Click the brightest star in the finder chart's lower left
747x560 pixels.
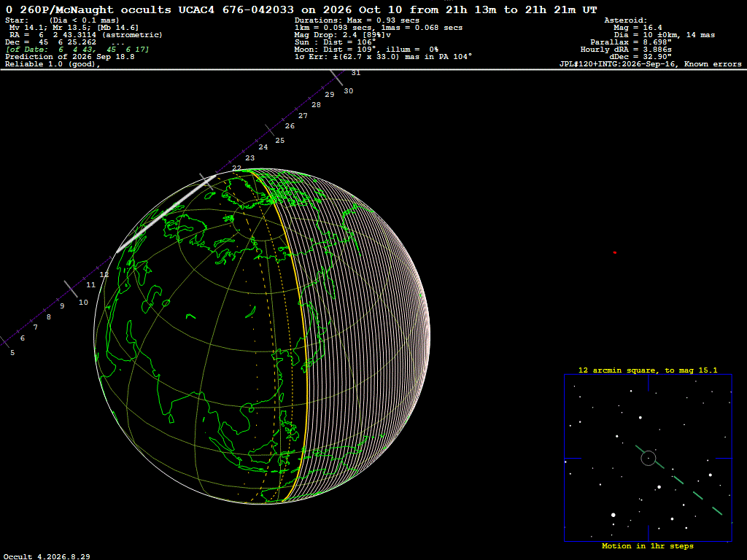tap(613, 515)
